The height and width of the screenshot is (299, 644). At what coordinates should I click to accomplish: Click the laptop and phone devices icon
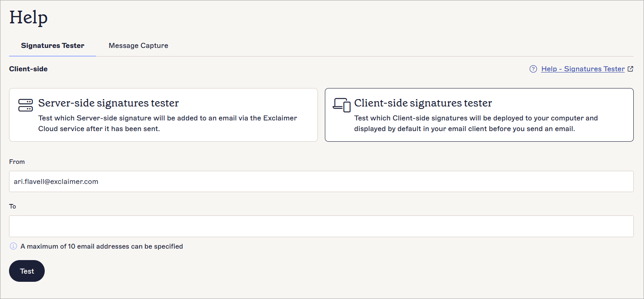341,105
